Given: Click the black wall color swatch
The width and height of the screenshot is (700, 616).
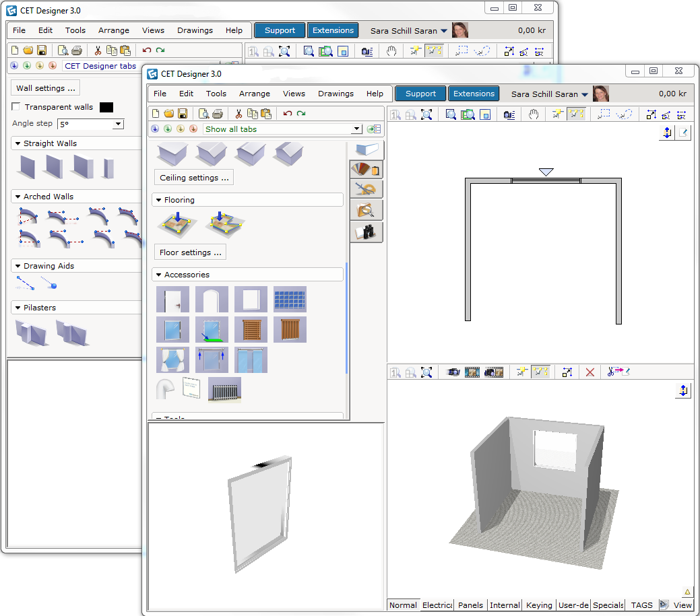Looking at the screenshot, I should coord(106,107).
